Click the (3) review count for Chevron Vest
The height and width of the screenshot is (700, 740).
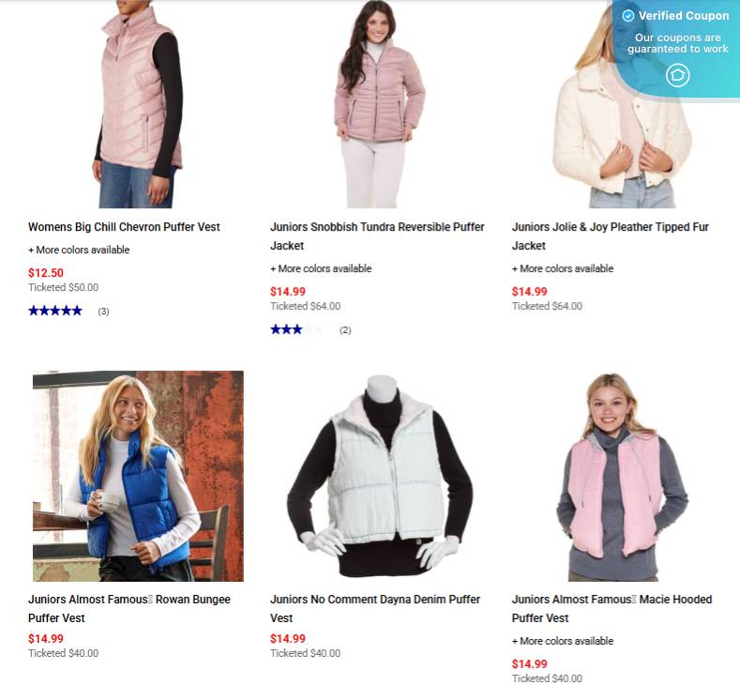(x=103, y=312)
